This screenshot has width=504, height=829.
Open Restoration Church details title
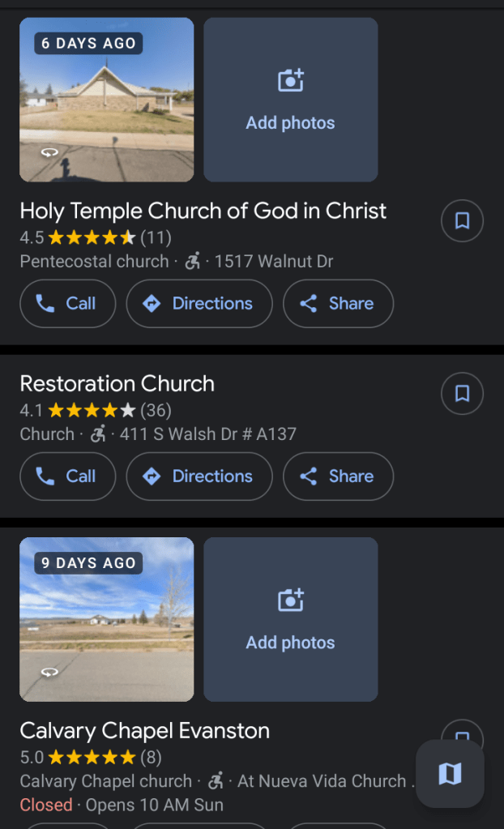coord(117,383)
